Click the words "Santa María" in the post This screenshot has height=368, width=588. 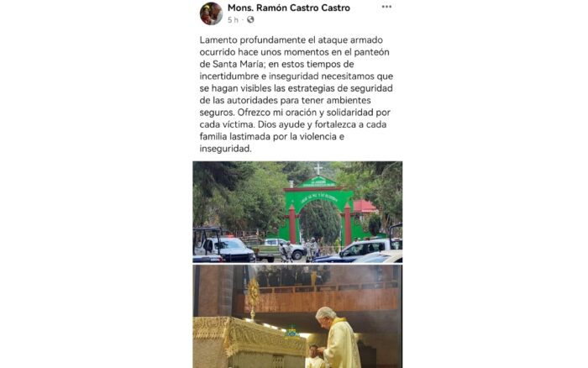tap(237, 64)
